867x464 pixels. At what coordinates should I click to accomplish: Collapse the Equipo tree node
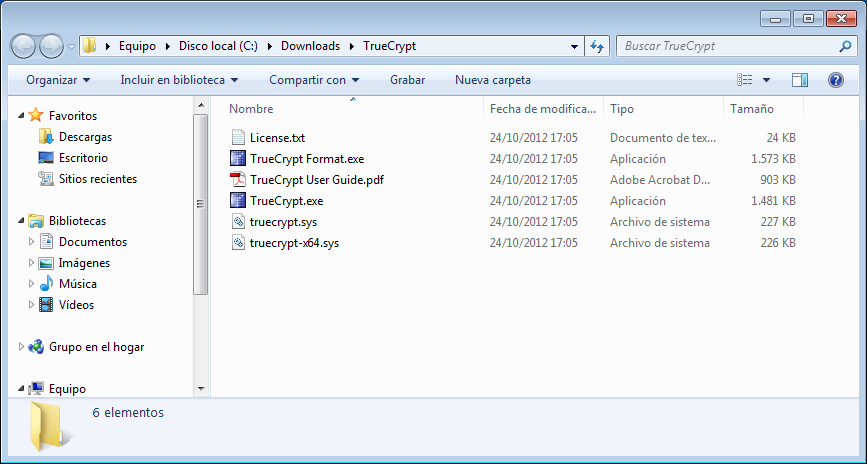click(x=21, y=389)
